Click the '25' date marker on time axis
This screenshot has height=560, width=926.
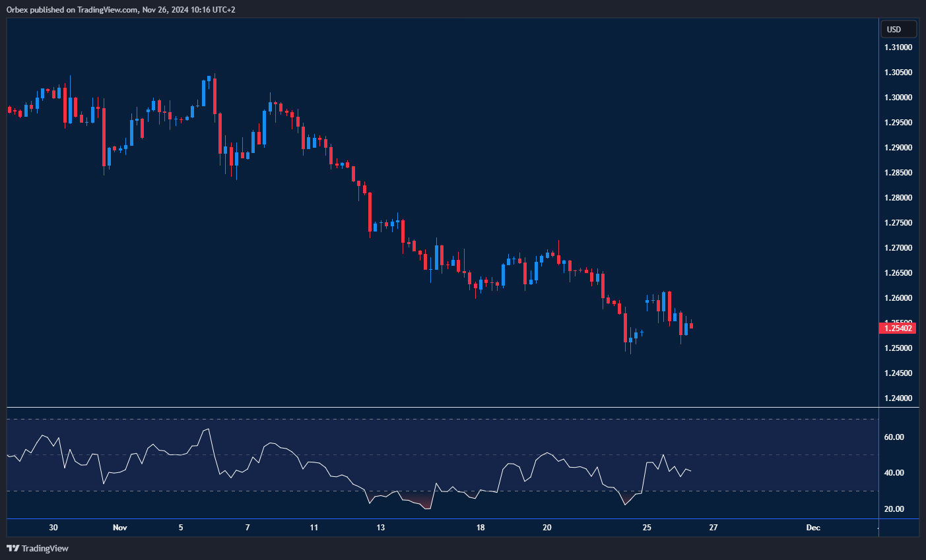[647, 528]
